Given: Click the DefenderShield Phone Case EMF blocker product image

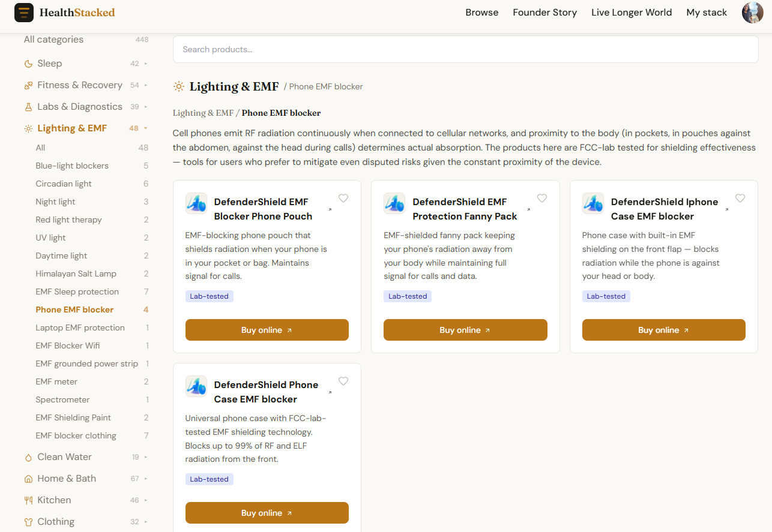Looking at the screenshot, I should tap(196, 386).
